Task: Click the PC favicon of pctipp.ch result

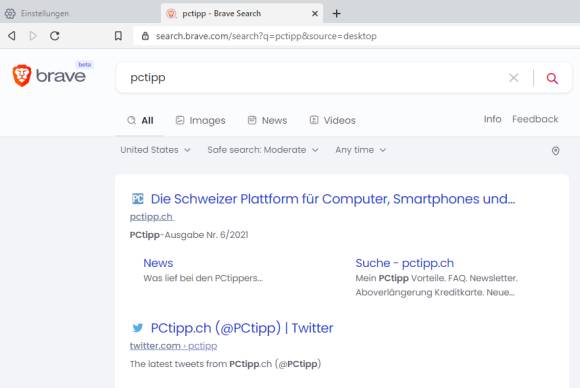Action: click(138, 199)
